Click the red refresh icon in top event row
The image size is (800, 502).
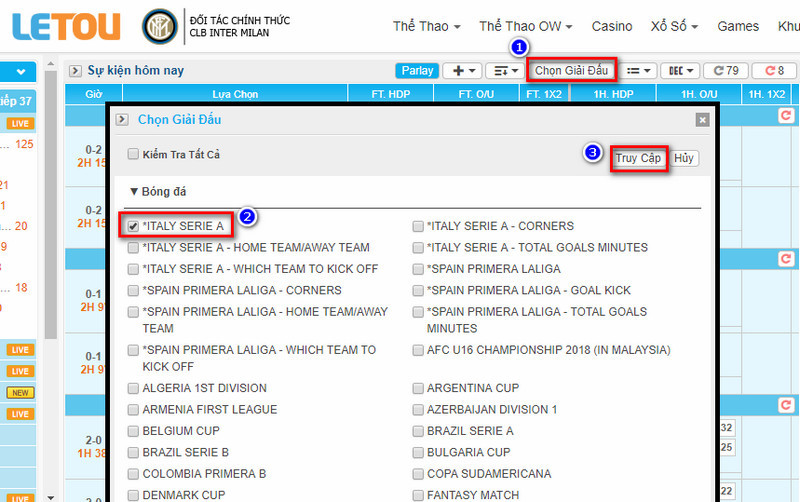785,116
